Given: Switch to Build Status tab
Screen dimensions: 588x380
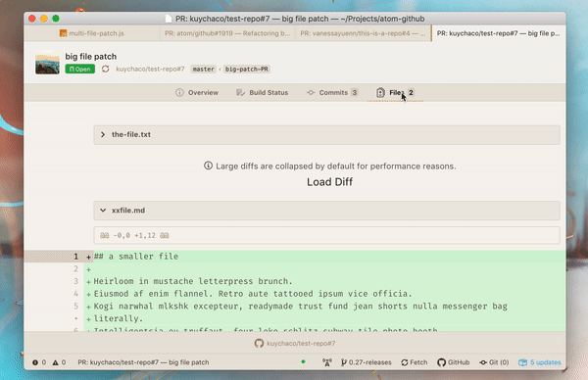Looking at the screenshot, I should pyautogui.click(x=262, y=93).
